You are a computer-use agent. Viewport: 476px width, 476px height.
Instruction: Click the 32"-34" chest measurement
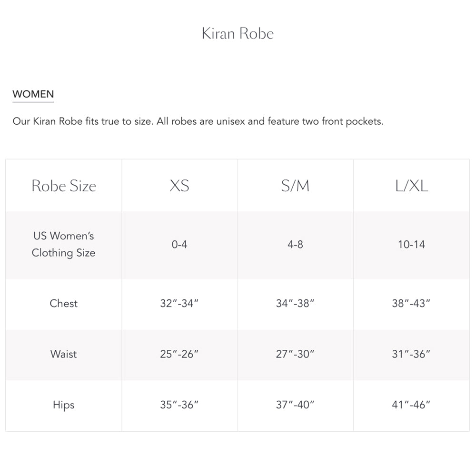(x=179, y=304)
